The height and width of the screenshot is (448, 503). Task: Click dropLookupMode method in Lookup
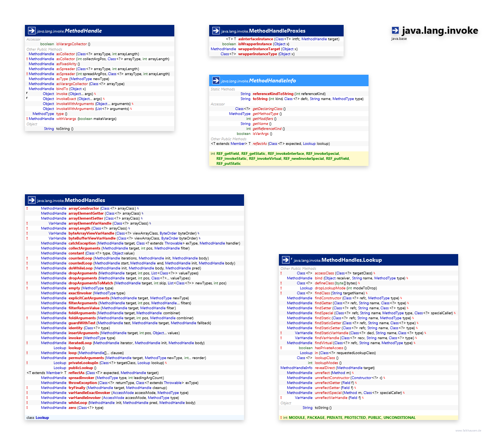click(330, 288)
